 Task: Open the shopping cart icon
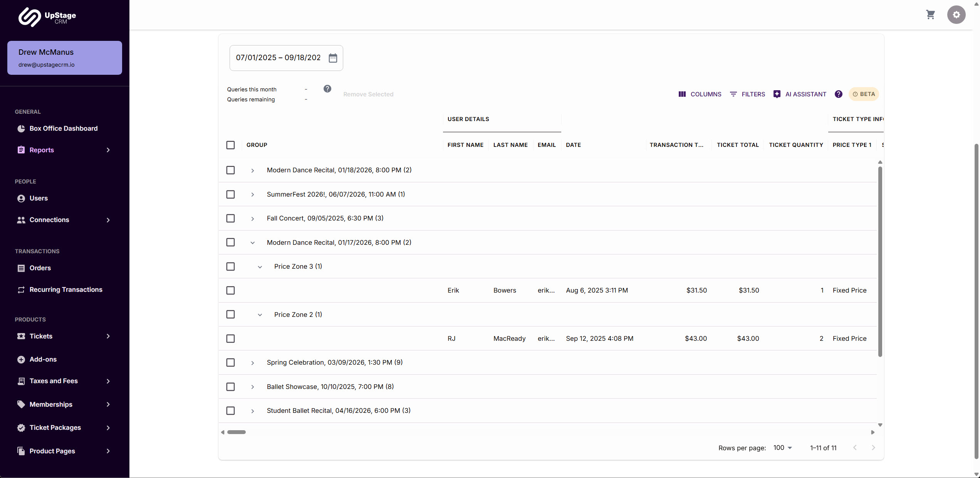pyautogui.click(x=930, y=15)
